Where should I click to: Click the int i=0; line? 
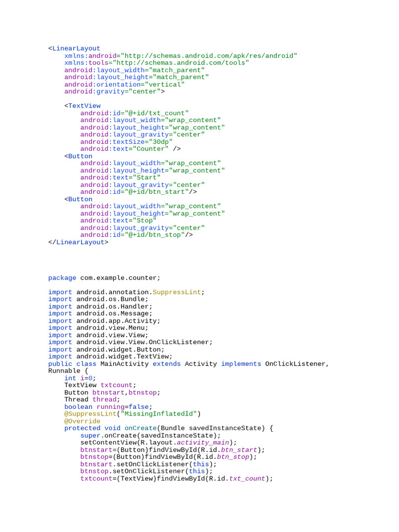pos(81,378)
